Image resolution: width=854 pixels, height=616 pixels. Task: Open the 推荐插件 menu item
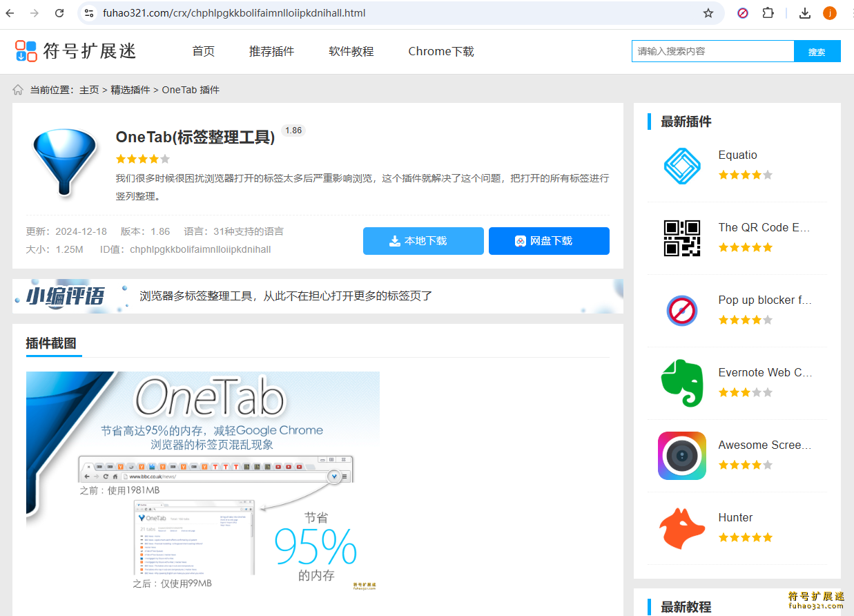(271, 51)
